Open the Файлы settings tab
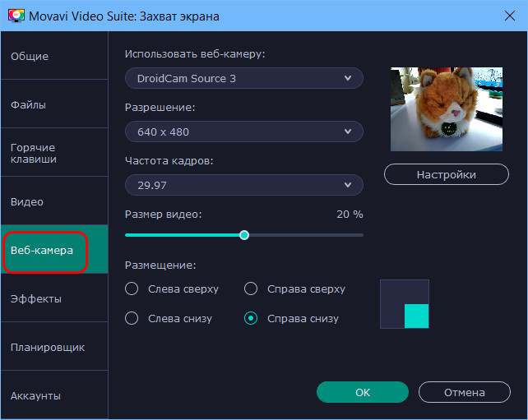 coord(54,104)
